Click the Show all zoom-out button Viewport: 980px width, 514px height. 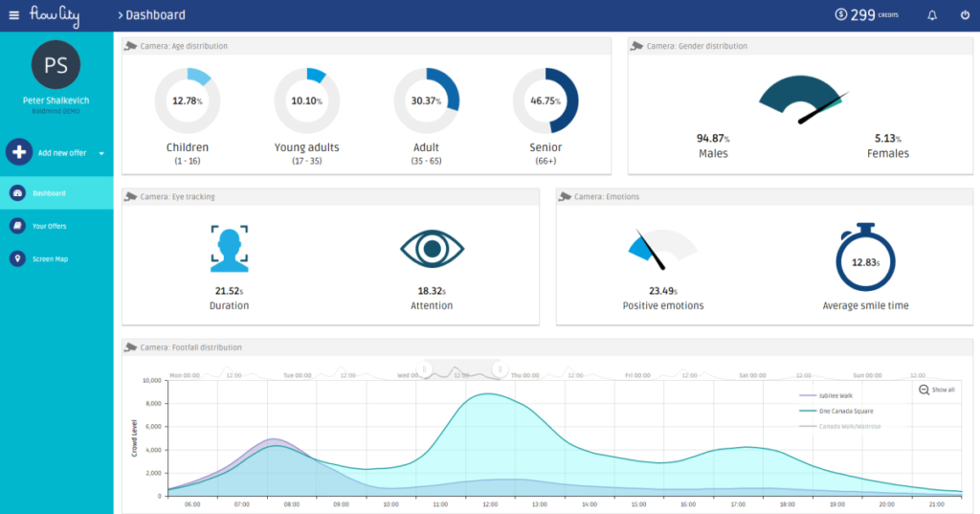937,390
